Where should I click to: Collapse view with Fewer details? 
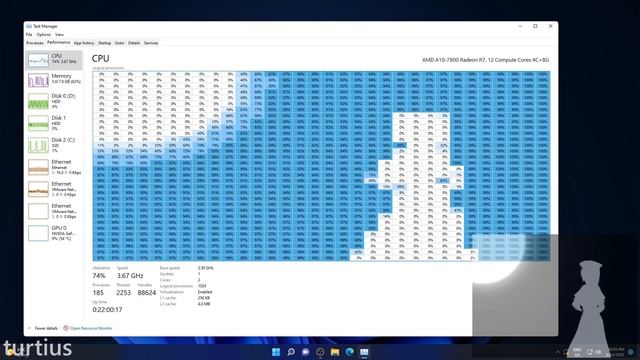click(x=43, y=328)
